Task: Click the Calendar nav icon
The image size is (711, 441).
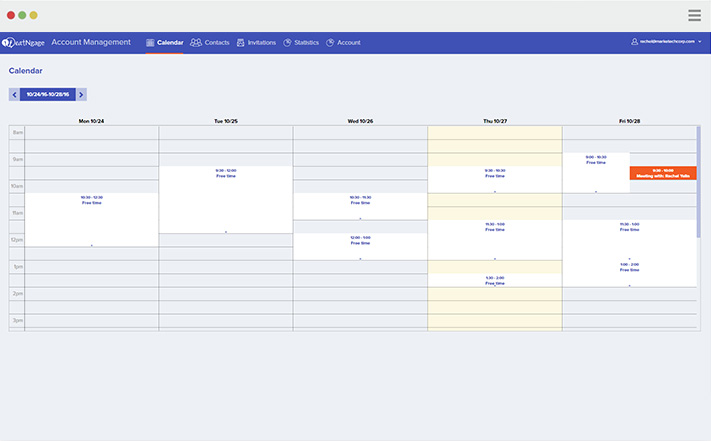Action: (150, 43)
